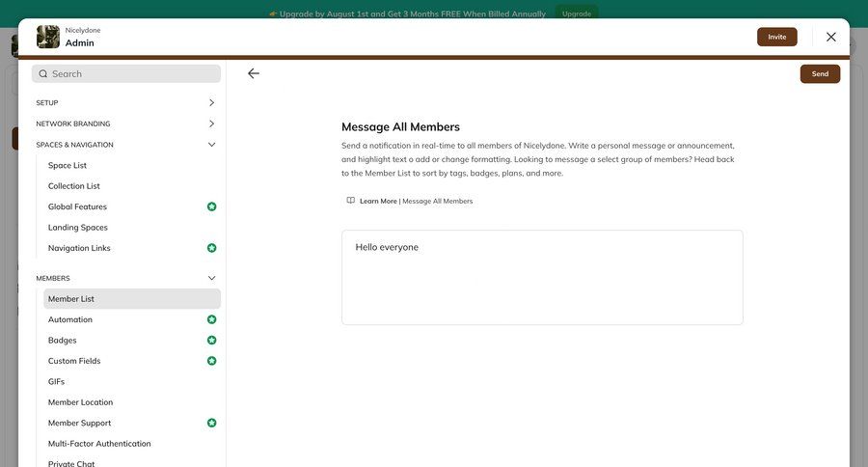This screenshot has height=467, width=868.
Task: Click the Upgrade button in top banner
Action: pyautogui.click(x=577, y=14)
